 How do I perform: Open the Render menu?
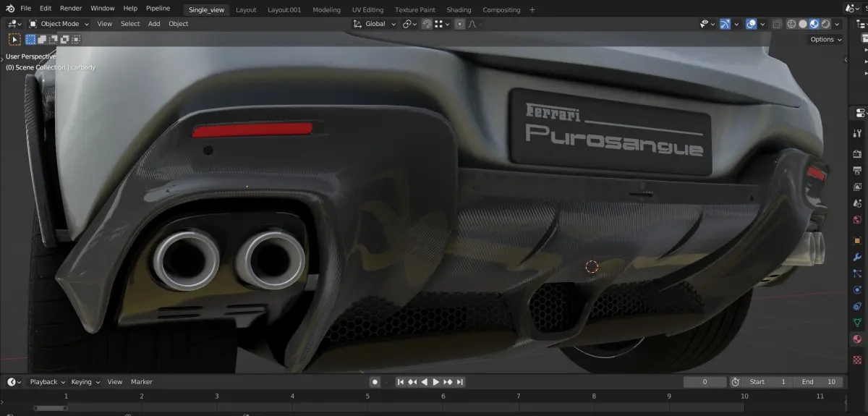coord(71,9)
